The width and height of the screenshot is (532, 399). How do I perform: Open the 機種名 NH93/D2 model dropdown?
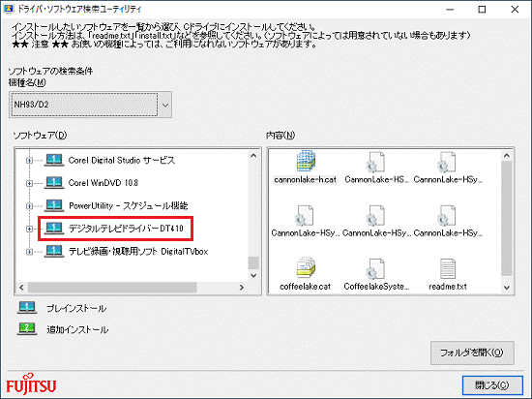[x=165, y=105]
